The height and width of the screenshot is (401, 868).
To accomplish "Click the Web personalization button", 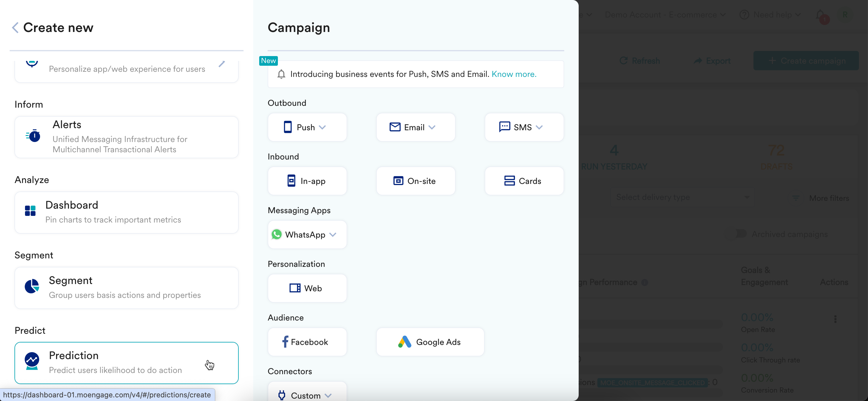I will pos(307,289).
